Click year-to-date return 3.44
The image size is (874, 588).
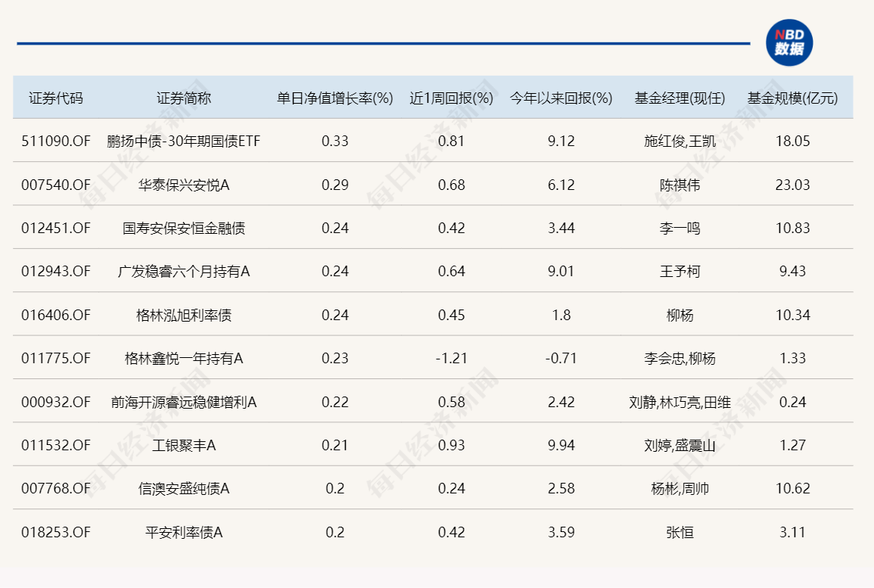point(561,228)
